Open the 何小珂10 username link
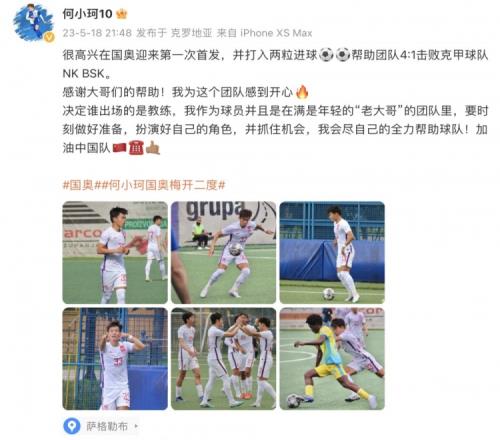 click(87, 14)
